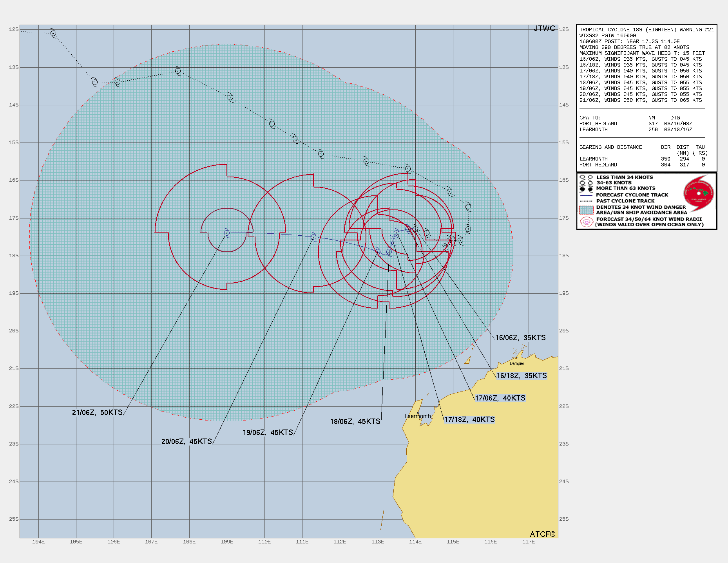Click the past track symbol near 12S 104E

click(53, 33)
